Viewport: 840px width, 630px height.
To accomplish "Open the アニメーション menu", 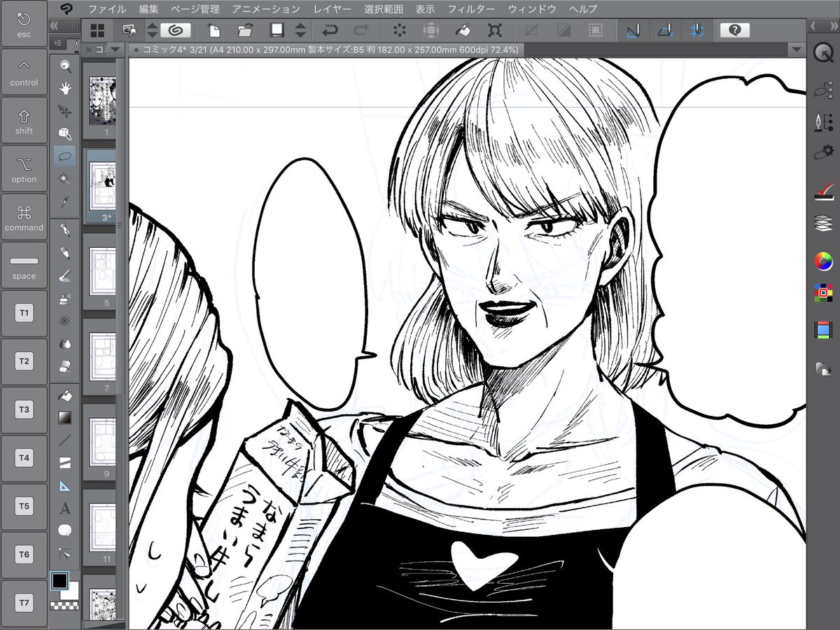I will click(x=266, y=9).
